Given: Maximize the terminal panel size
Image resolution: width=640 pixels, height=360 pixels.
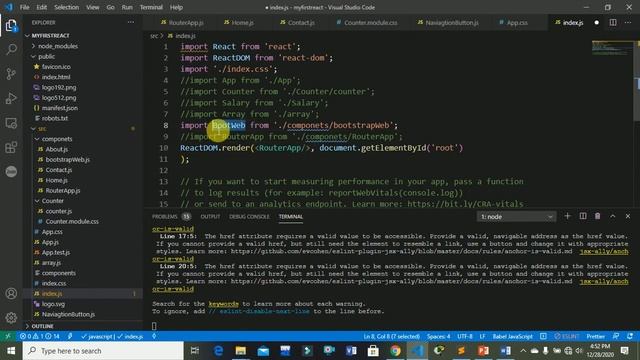Looking at the screenshot, I should [613, 216].
